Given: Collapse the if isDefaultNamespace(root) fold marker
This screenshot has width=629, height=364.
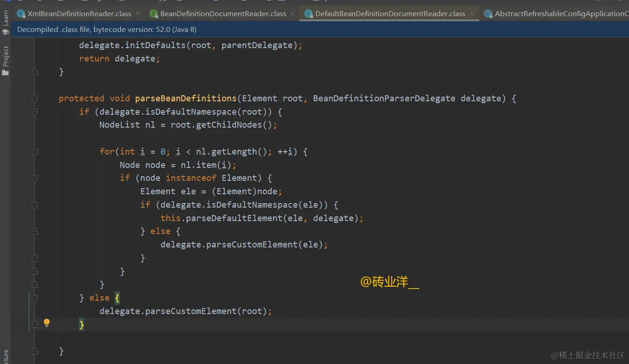Looking at the screenshot, I should [34, 112].
